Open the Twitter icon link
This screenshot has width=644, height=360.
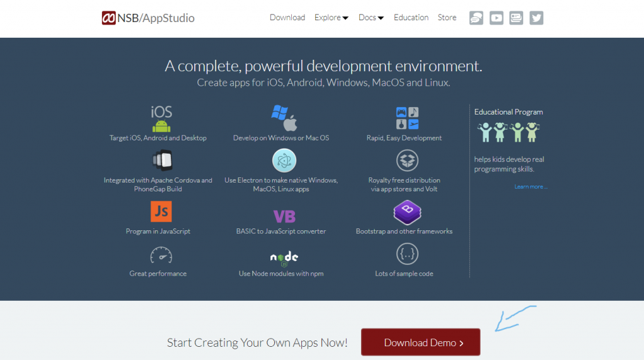tap(536, 18)
